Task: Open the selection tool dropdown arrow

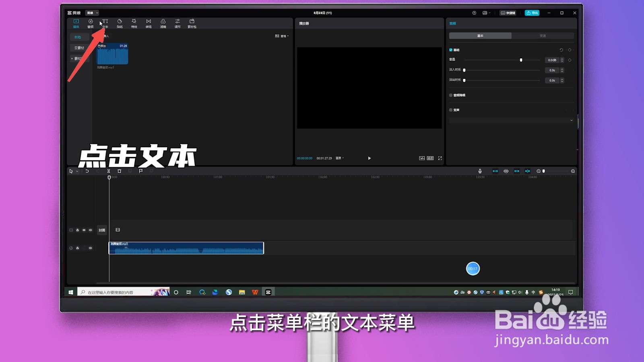Action: coord(77,171)
